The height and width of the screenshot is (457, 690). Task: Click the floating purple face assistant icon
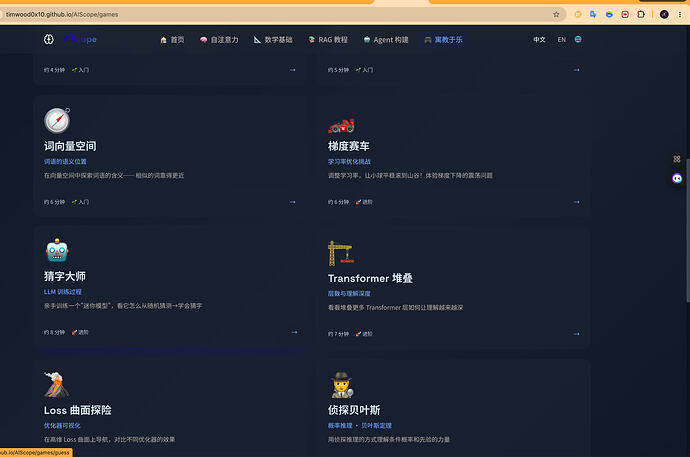677,178
